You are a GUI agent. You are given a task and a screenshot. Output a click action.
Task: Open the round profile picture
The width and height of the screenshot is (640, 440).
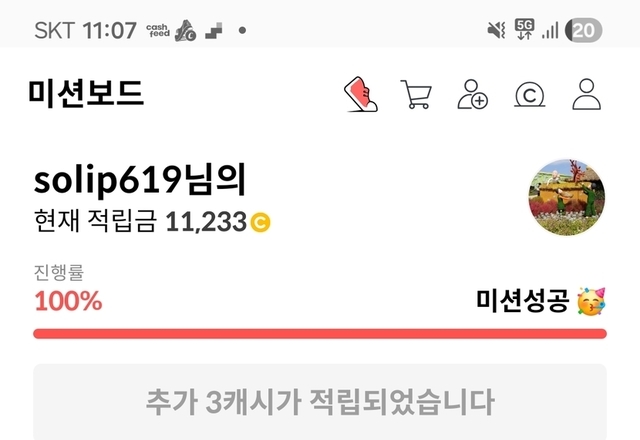tap(567, 197)
